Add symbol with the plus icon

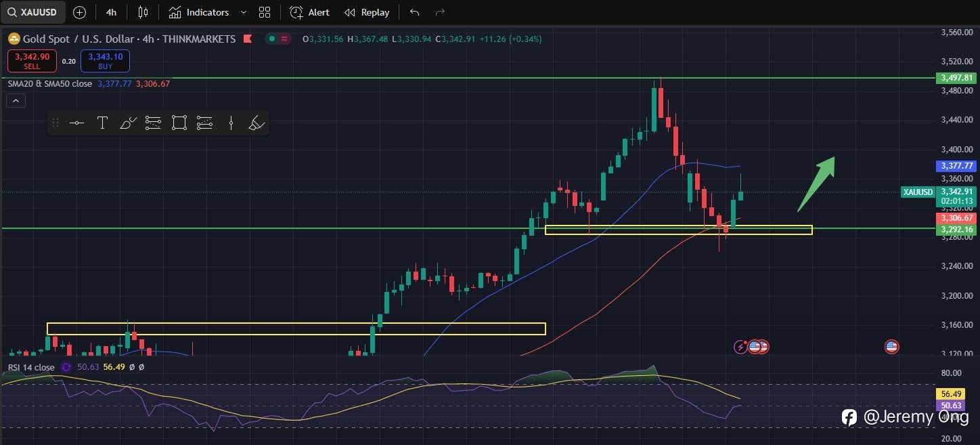pyautogui.click(x=79, y=12)
